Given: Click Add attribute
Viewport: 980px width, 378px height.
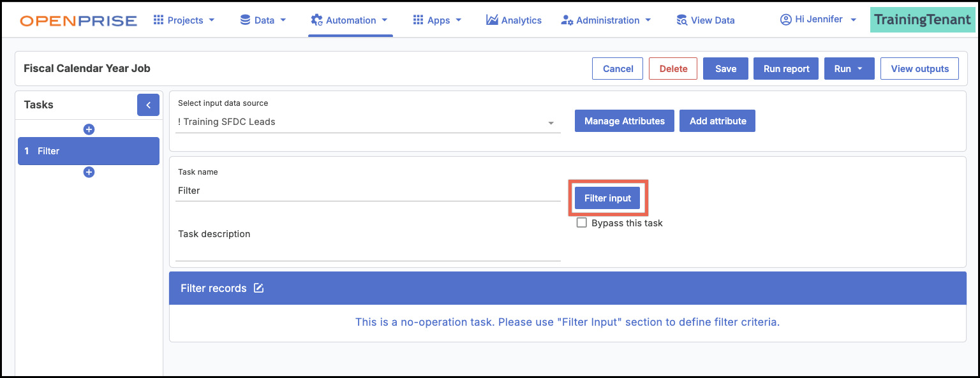Looking at the screenshot, I should click(718, 121).
